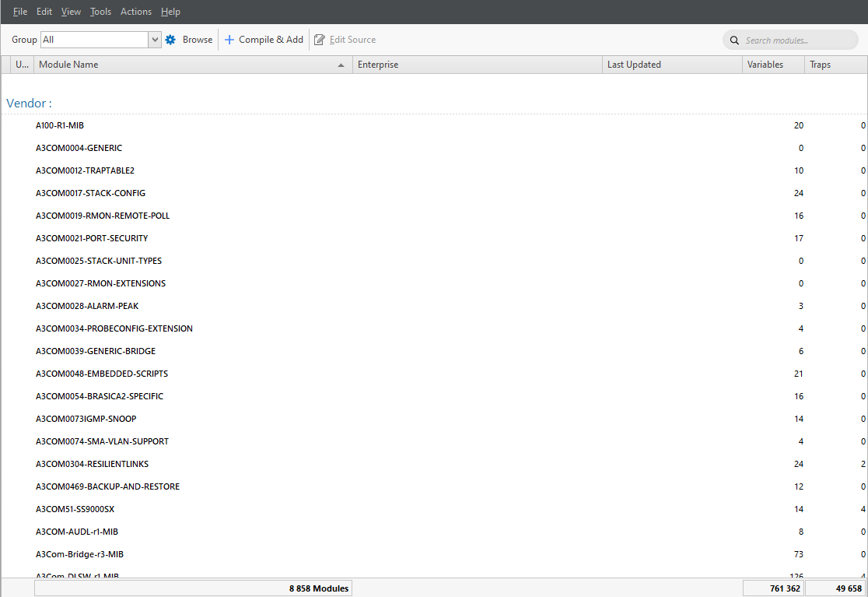Click Variables value 17 for A3COM0021-PORT-SECURITY
This screenshot has width=868, height=597.
[x=799, y=239]
